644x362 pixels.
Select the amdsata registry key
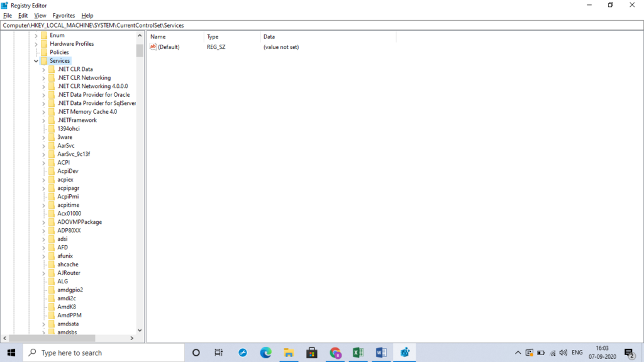coord(68,324)
